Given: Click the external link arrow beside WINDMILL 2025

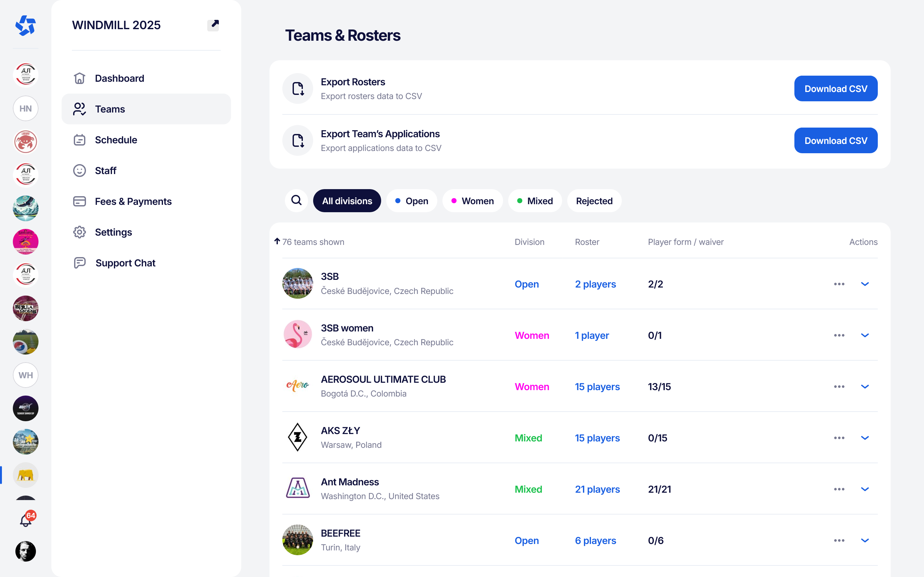Looking at the screenshot, I should click(213, 25).
